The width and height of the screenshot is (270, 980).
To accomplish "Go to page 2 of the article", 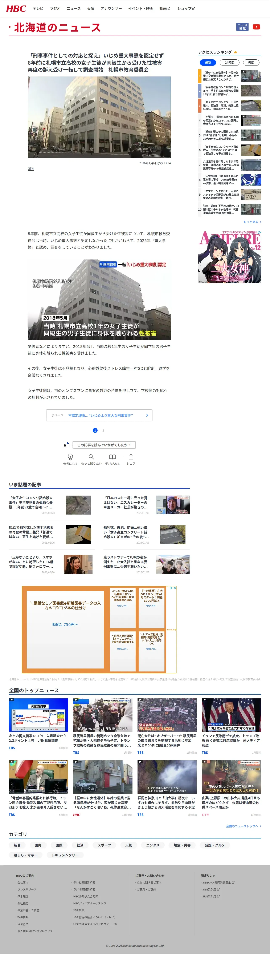I will 103,430.
